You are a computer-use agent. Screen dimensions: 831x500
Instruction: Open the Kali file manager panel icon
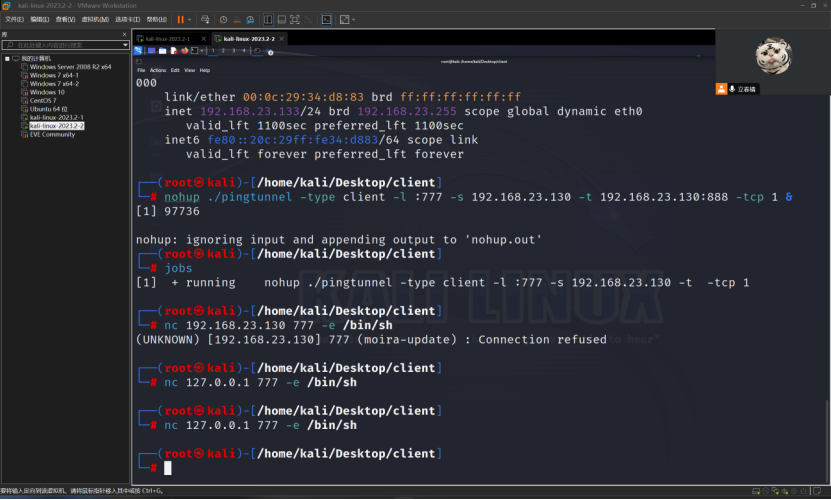tap(162, 51)
